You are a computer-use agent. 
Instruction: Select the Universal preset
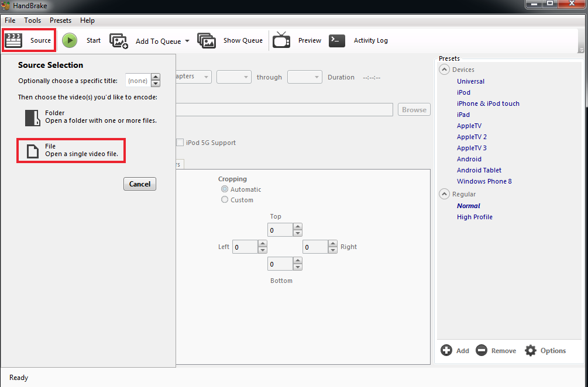pos(470,81)
